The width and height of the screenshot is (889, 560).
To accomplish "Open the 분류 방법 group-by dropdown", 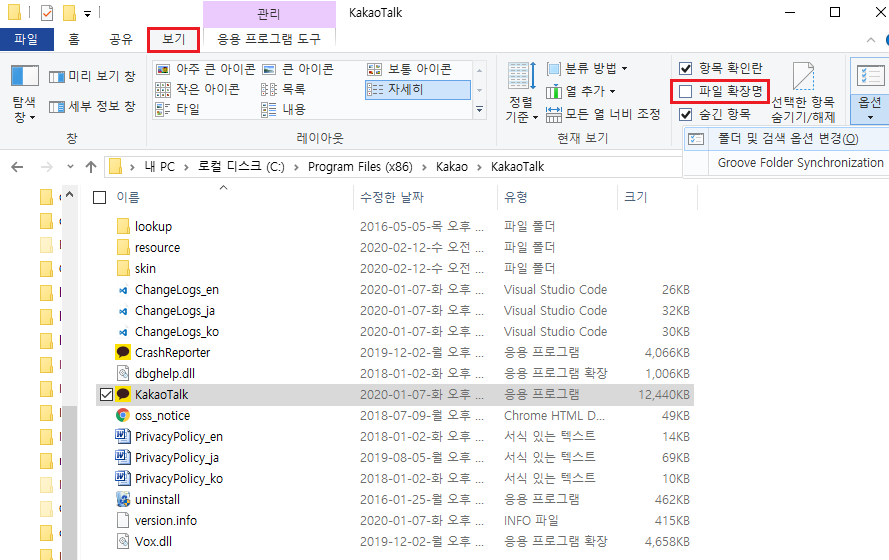I will coord(587,69).
